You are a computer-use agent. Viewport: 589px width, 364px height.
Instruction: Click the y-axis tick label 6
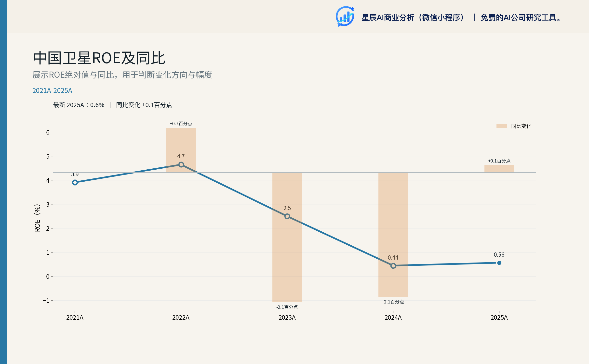(x=48, y=132)
